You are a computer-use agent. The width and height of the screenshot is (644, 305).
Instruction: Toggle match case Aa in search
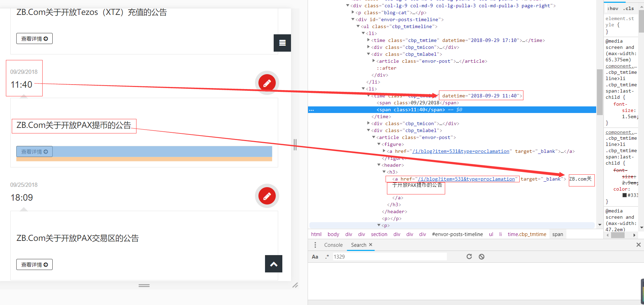click(315, 257)
